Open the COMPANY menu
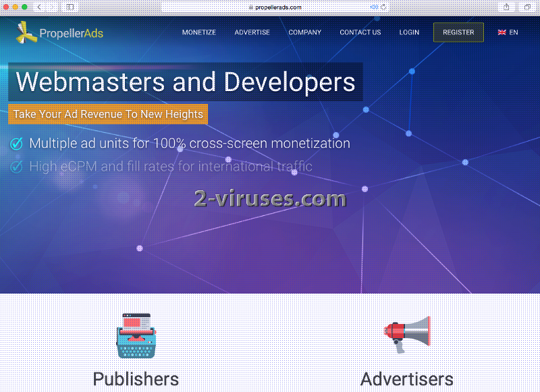 305,32
